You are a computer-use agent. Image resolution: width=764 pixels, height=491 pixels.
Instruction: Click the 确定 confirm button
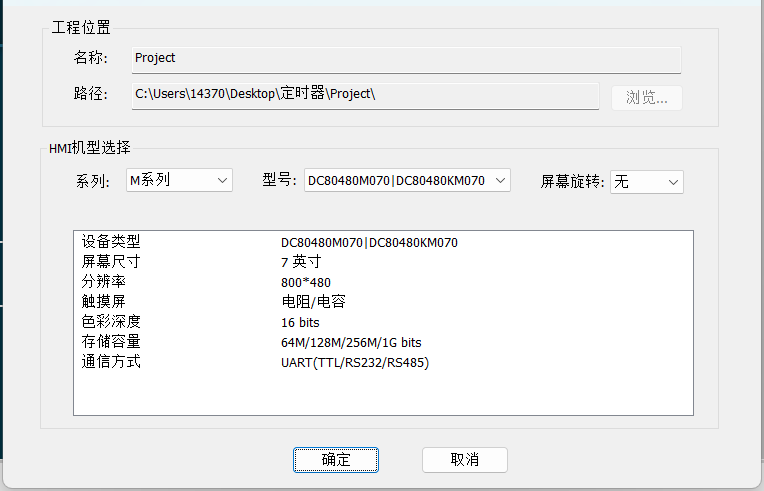(x=336, y=460)
